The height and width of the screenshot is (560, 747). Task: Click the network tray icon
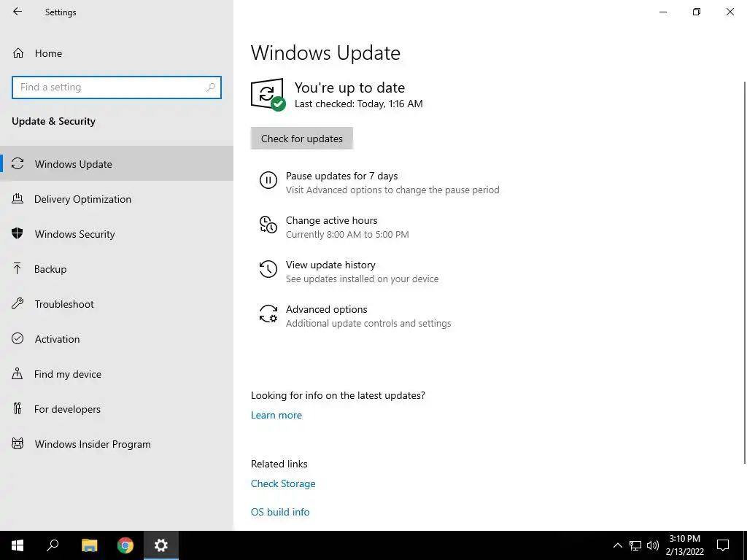tap(635, 545)
